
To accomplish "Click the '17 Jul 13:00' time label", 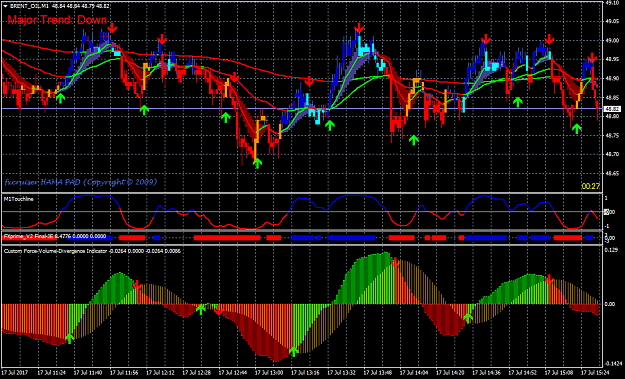I will click(269, 373).
